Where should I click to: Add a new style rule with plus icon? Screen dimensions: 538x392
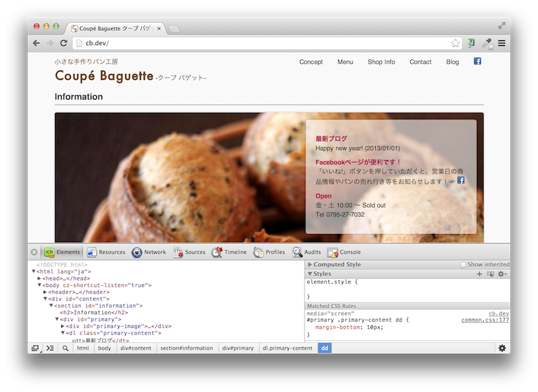[x=479, y=274]
